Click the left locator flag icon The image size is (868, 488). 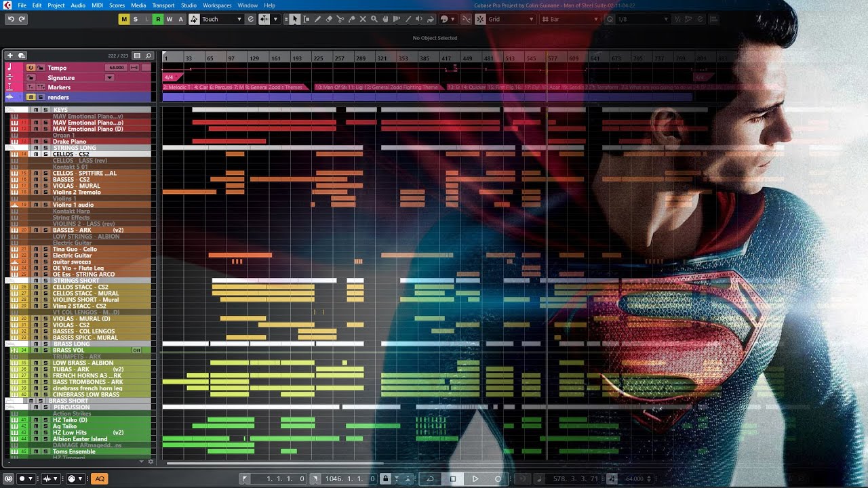pos(245,479)
